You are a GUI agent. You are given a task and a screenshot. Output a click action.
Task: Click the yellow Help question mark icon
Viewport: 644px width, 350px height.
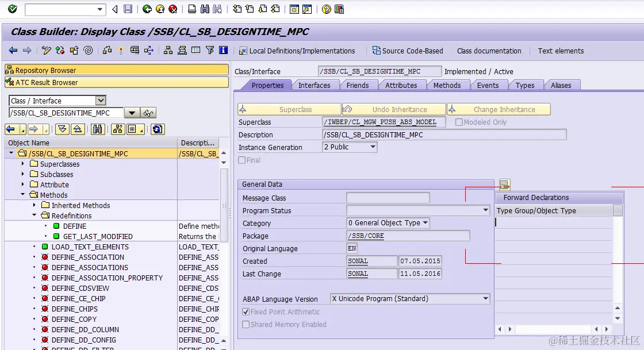point(326,9)
